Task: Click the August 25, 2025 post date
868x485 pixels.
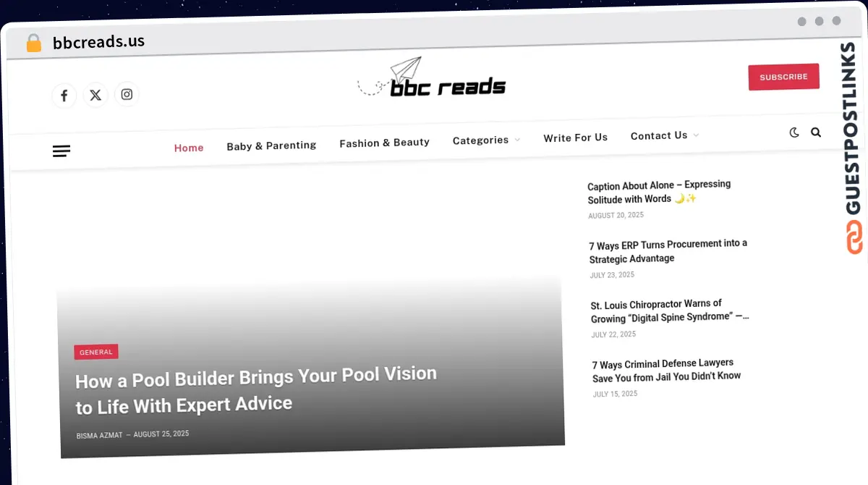Action: 161,434
